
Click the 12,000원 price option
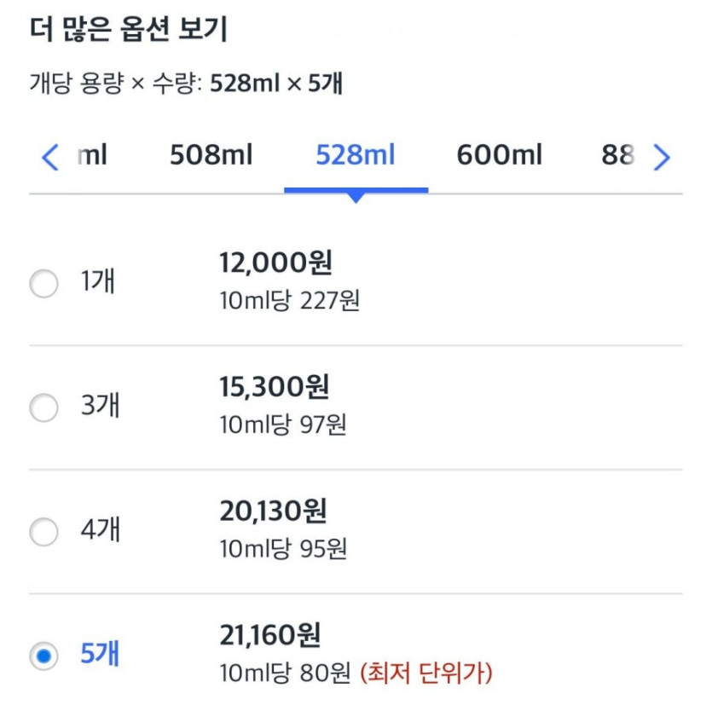(x=275, y=263)
